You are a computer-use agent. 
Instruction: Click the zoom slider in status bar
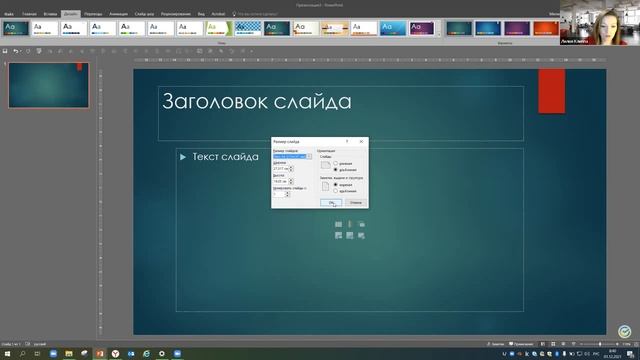(599, 344)
